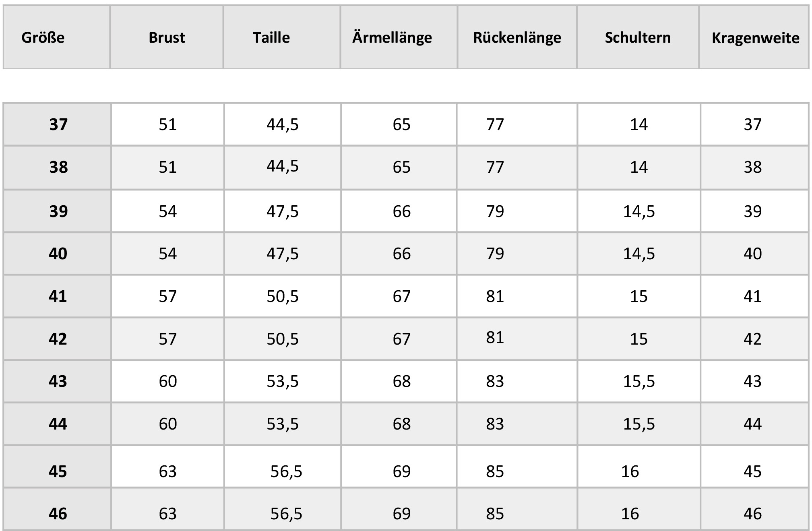Click the size 43 row label
The height and width of the screenshot is (531, 812).
coord(58,381)
